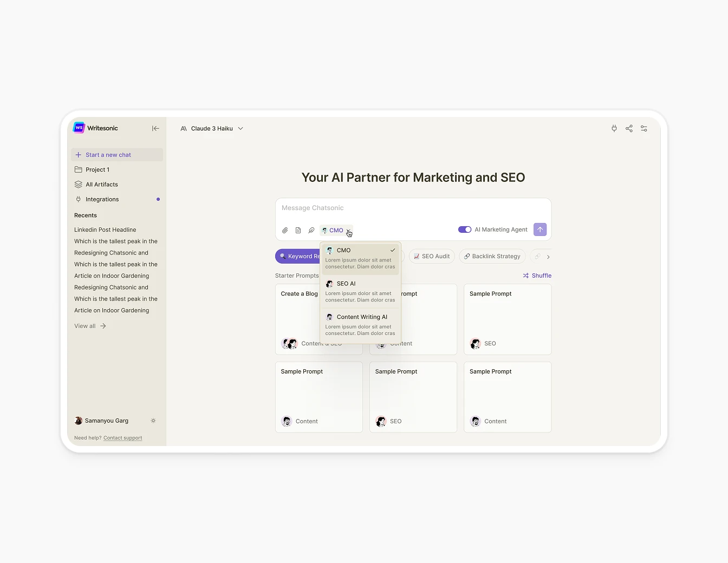This screenshot has height=563, width=728.
Task: Open Integrations via the plug icon top right
Action: coord(614,128)
